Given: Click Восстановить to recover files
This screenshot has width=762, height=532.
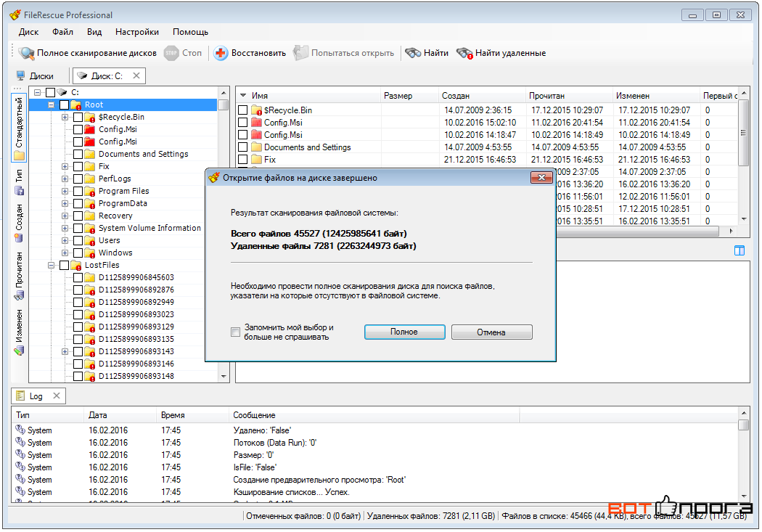Looking at the screenshot, I should pos(250,53).
